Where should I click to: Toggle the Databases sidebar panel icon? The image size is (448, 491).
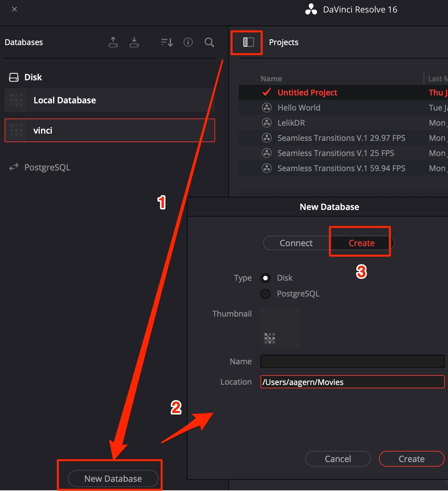pyautogui.click(x=248, y=42)
